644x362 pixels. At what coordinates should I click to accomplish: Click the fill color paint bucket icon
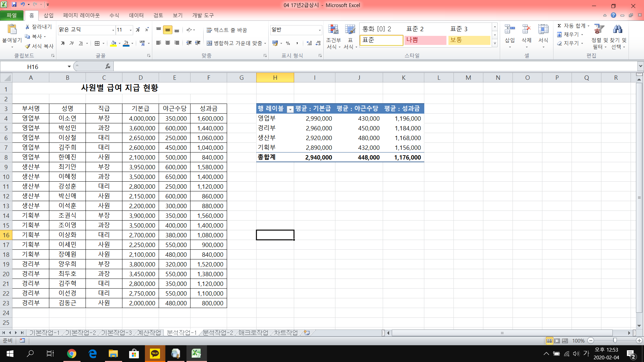[x=113, y=43]
